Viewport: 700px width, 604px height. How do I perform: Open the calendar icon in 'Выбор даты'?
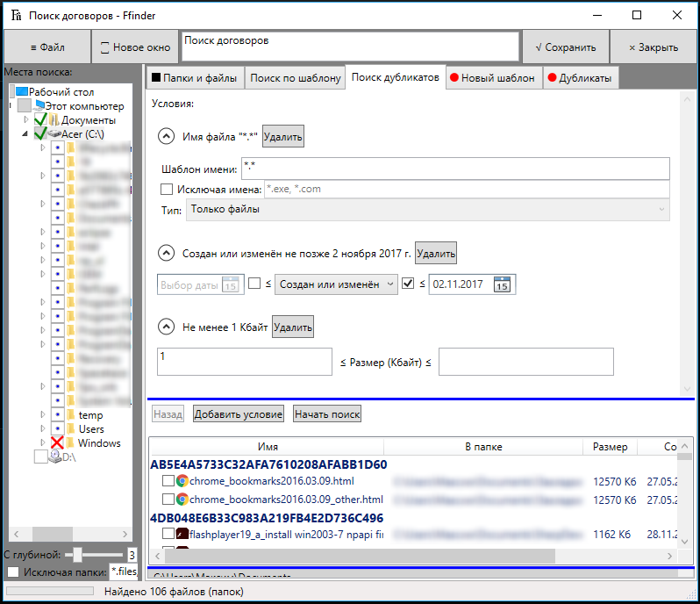click(231, 284)
